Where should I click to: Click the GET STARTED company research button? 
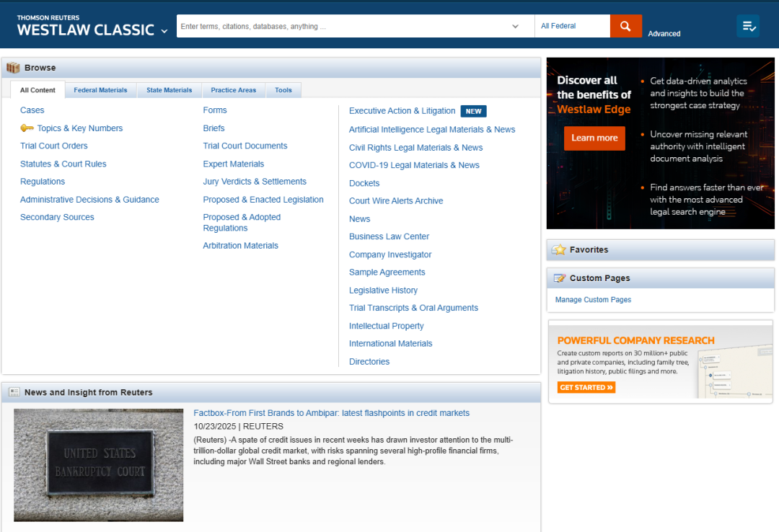pyautogui.click(x=586, y=387)
